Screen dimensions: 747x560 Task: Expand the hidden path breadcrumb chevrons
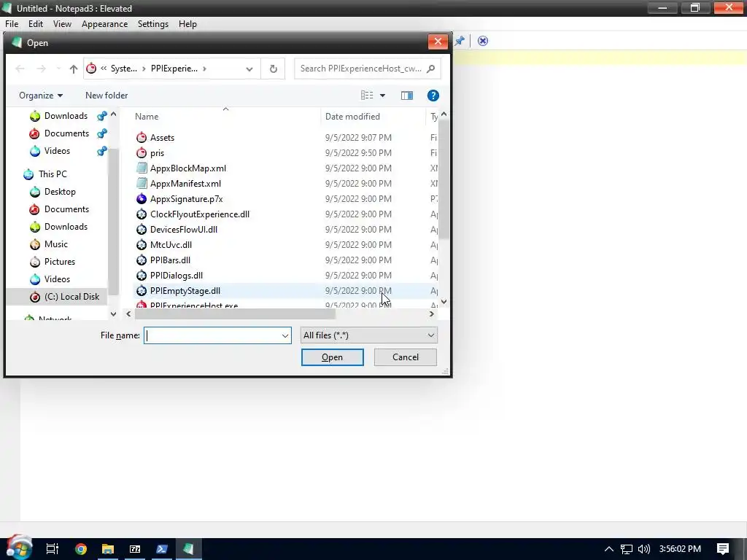pyautogui.click(x=104, y=69)
